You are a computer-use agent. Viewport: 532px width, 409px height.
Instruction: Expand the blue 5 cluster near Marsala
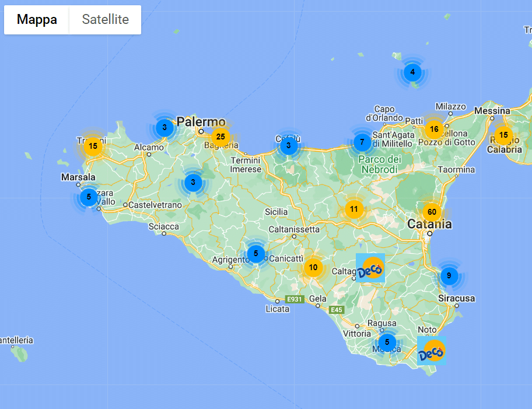[x=89, y=197]
